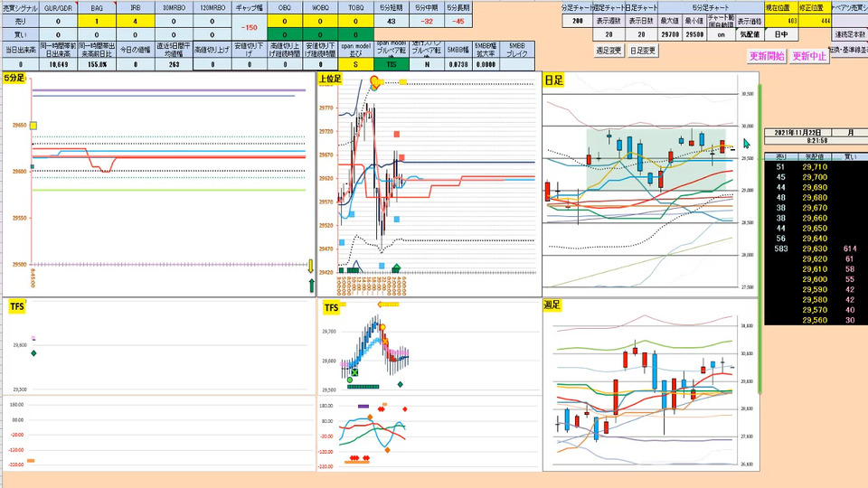Screen dimensions: 868x488
Task: Click the 更新中止 (stop update) button
Action: click(x=809, y=56)
